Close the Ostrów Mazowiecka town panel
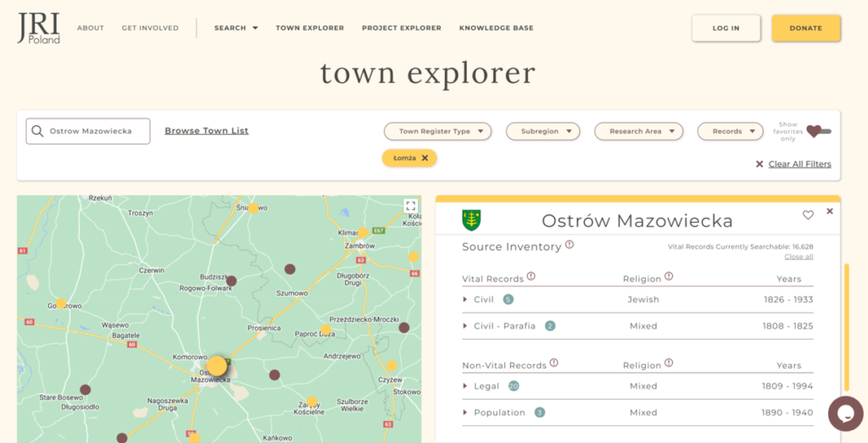 coord(830,212)
